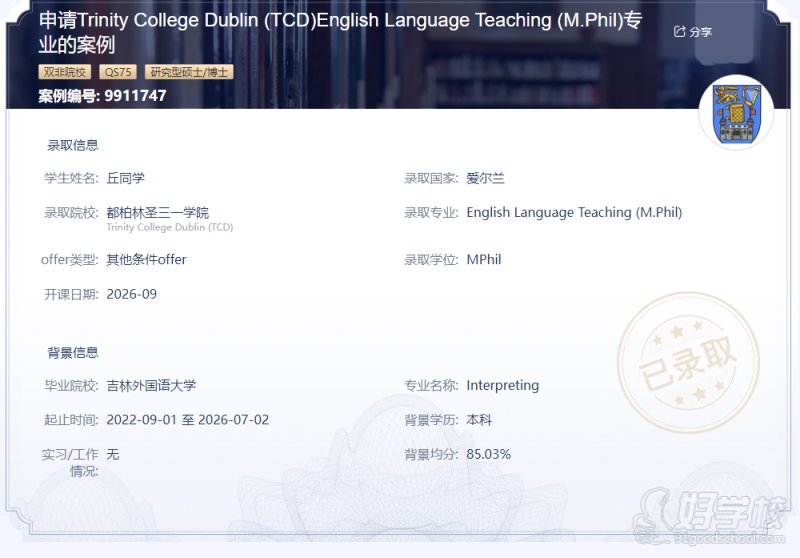Select the QS75 tag
This screenshot has width=800, height=558.
click(118, 72)
